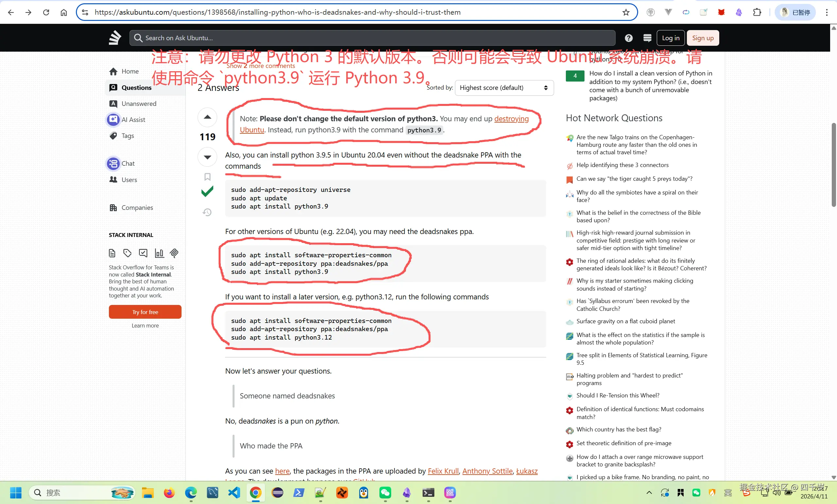Open the browser Extensions puzzle icon
The width and height of the screenshot is (837, 504).
(757, 12)
